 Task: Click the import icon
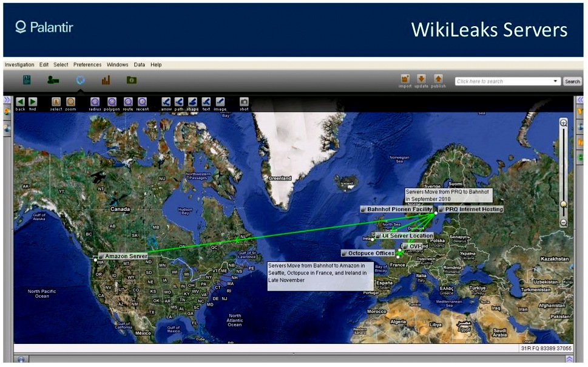click(405, 79)
